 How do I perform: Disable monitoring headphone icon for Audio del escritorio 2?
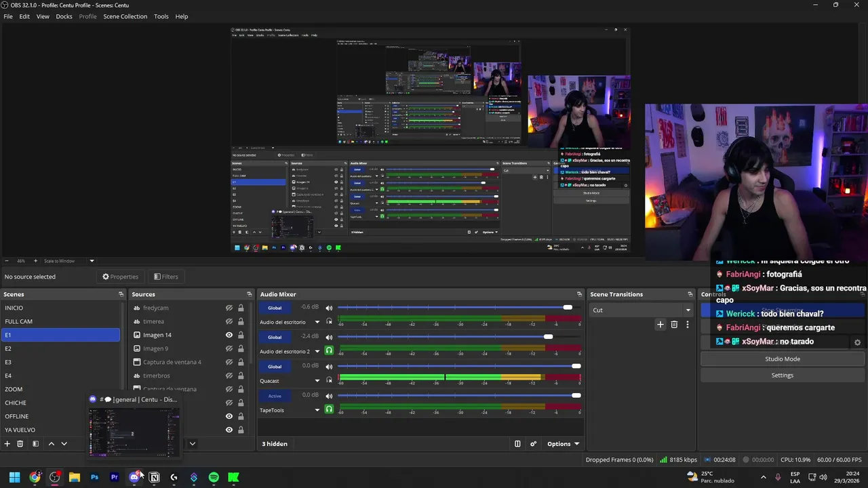tap(329, 351)
